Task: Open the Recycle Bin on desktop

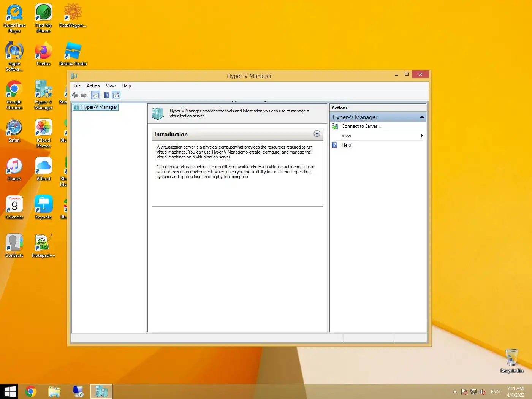Action: (x=512, y=361)
